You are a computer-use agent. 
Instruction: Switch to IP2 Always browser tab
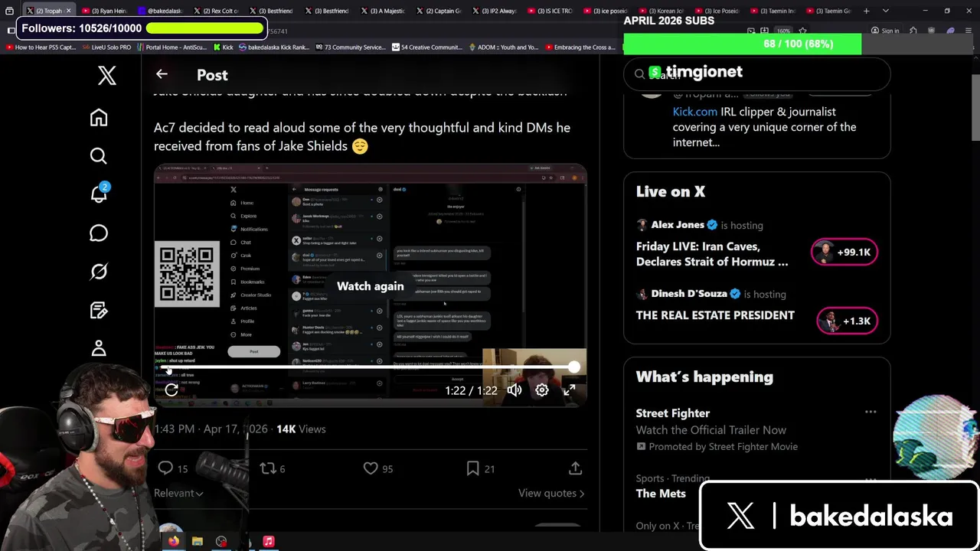click(495, 11)
